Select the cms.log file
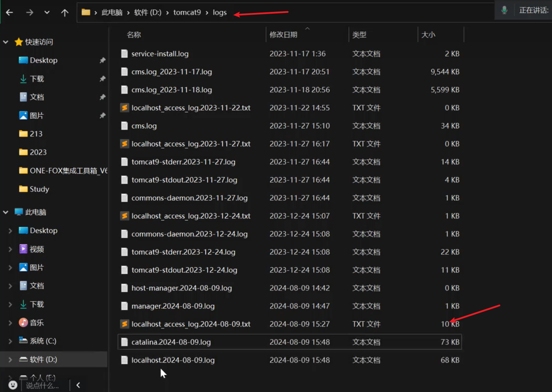Viewport: 552px width, 392px height. coord(144,126)
